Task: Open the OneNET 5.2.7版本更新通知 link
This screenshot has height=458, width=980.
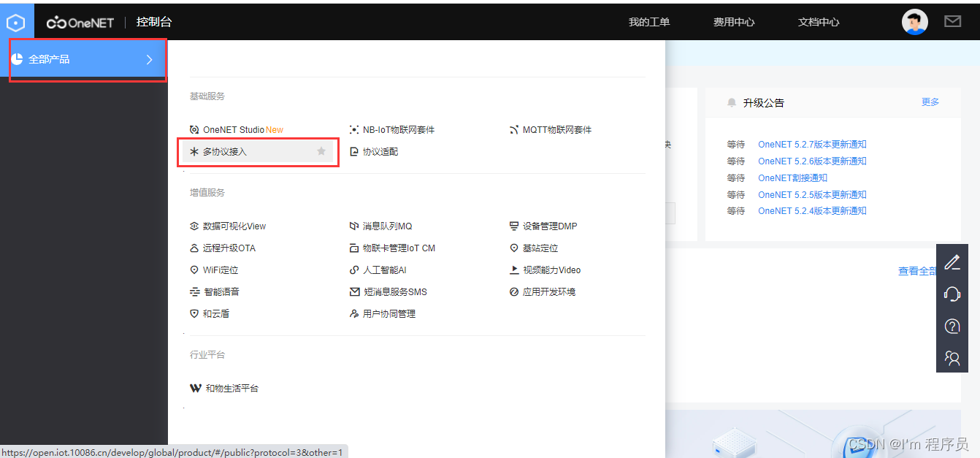Action: 812,144
